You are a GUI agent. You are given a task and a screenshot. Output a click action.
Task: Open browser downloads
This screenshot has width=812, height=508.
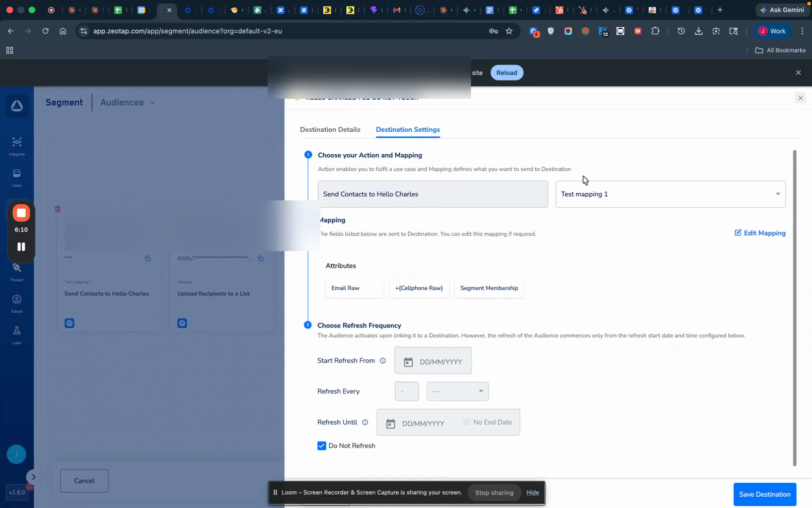point(699,31)
